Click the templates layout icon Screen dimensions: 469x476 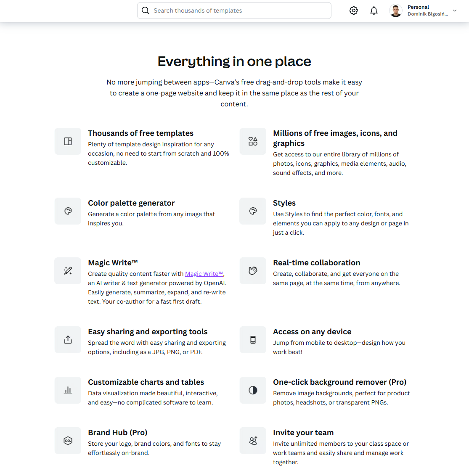click(x=68, y=141)
